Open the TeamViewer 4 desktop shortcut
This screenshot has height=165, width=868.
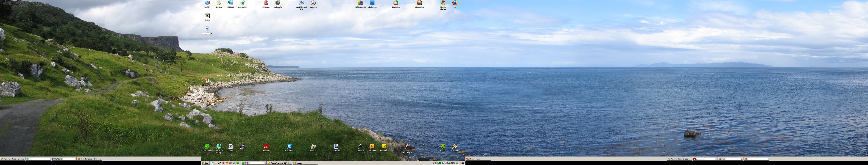pyautogui.click(x=289, y=148)
